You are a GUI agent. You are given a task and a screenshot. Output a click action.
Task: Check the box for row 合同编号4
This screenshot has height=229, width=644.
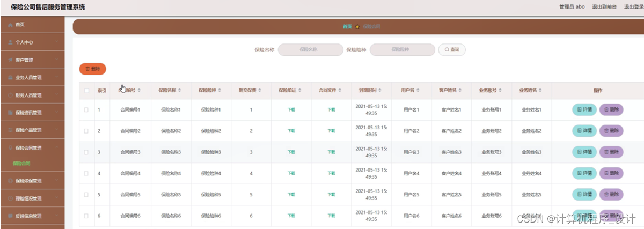(86, 173)
